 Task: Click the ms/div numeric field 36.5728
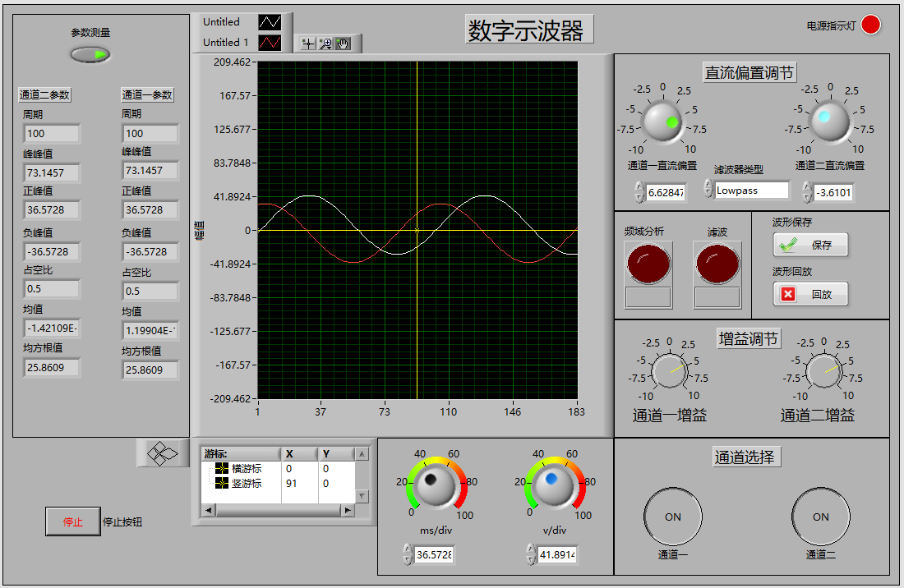click(x=434, y=554)
